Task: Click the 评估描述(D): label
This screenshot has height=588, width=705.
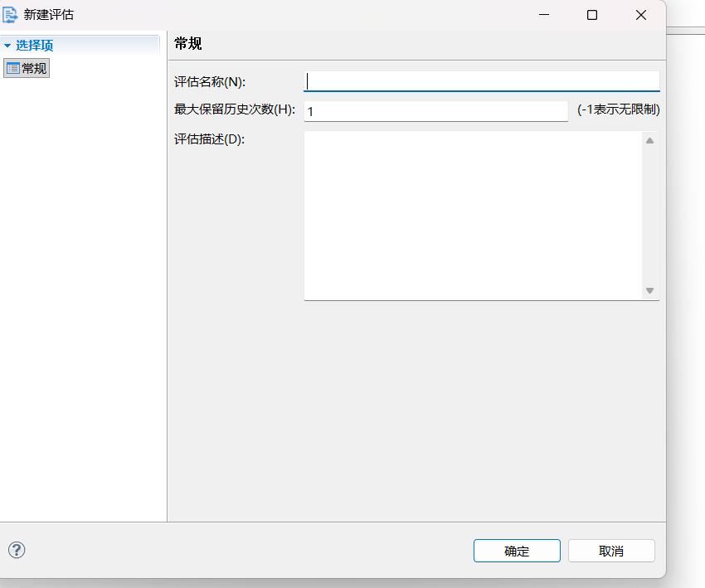Action: click(210, 138)
